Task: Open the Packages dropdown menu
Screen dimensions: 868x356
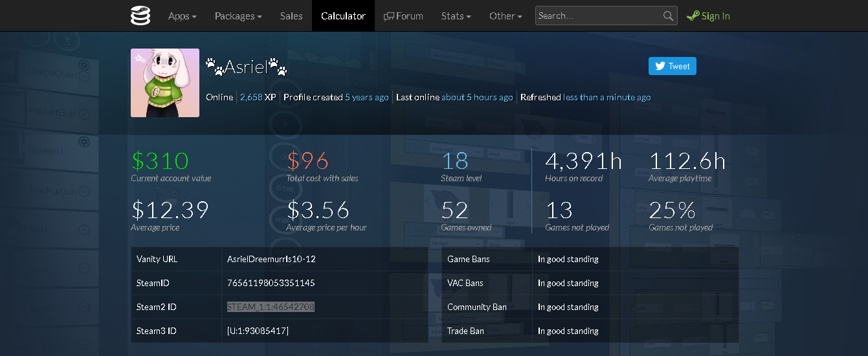Action: pyautogui.click(x=238, y=16)
